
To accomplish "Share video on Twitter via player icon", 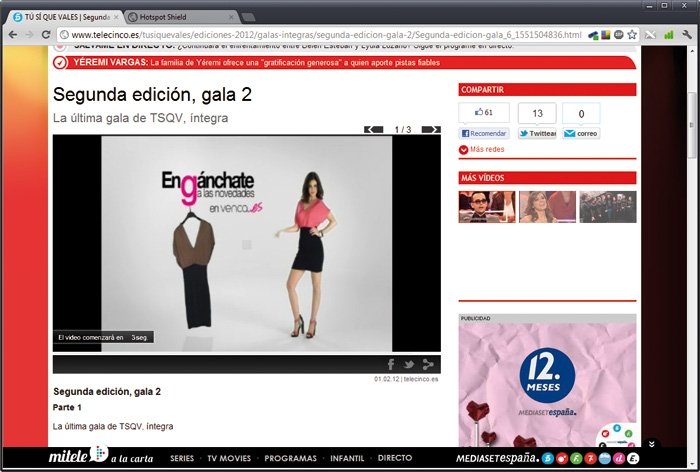I will [408, 364].
